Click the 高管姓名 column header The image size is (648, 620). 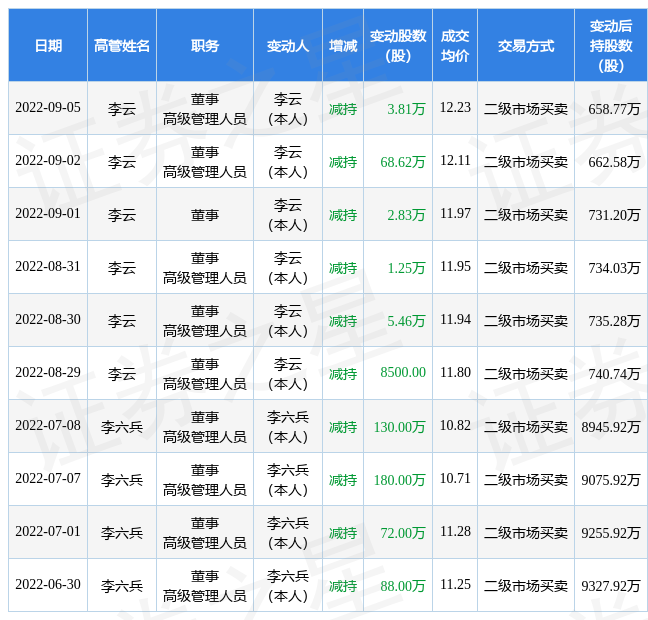click(x=122, y=45)
